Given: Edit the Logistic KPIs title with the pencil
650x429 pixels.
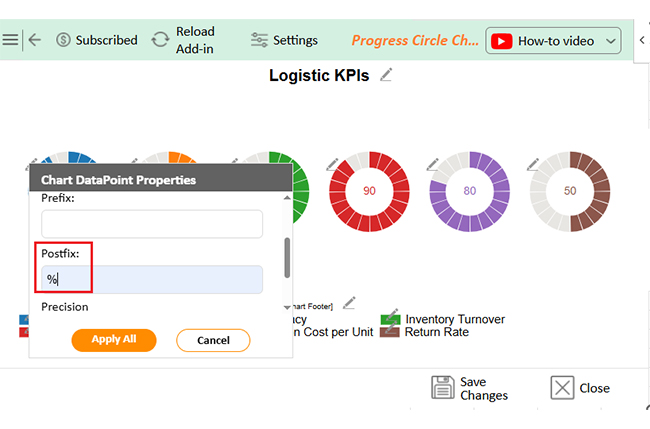Looking at the screenshot, I should [386, 75].
